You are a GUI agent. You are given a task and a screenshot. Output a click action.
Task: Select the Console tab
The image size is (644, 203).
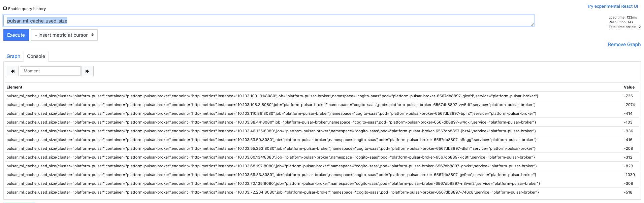click(x=36, y=56)
